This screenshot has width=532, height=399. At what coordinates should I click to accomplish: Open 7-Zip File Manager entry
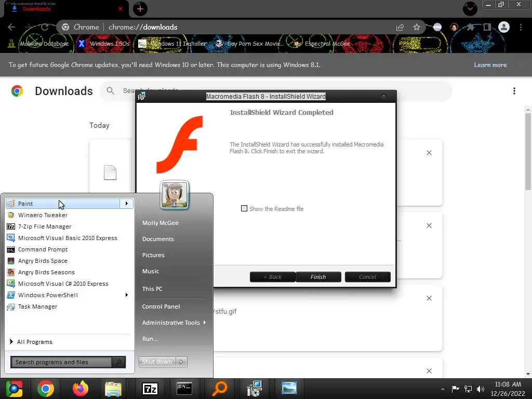(x=45, y=227)
